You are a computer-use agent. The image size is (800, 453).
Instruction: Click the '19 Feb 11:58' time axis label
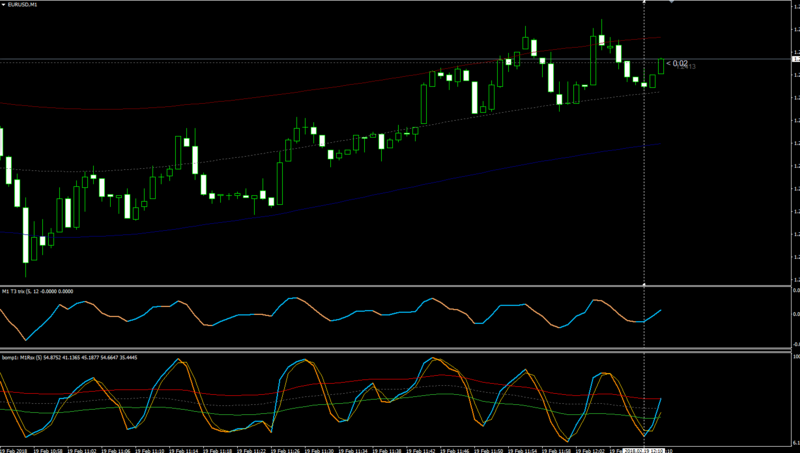tap(557, 450)
